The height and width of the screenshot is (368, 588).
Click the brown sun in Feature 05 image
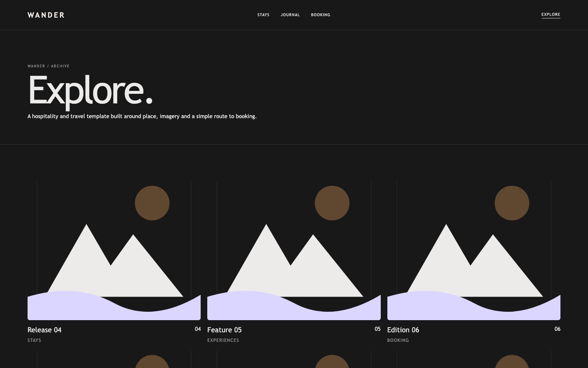pos(332,203)
